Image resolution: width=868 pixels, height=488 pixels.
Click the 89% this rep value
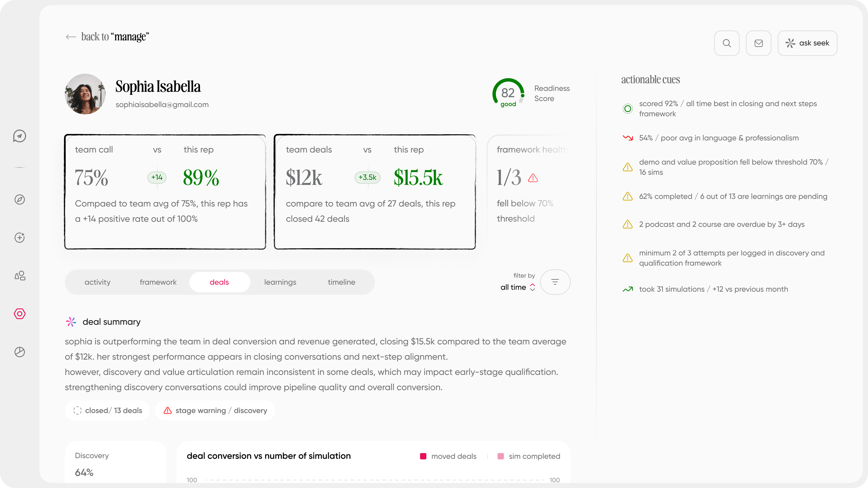(x=201, y=177)
